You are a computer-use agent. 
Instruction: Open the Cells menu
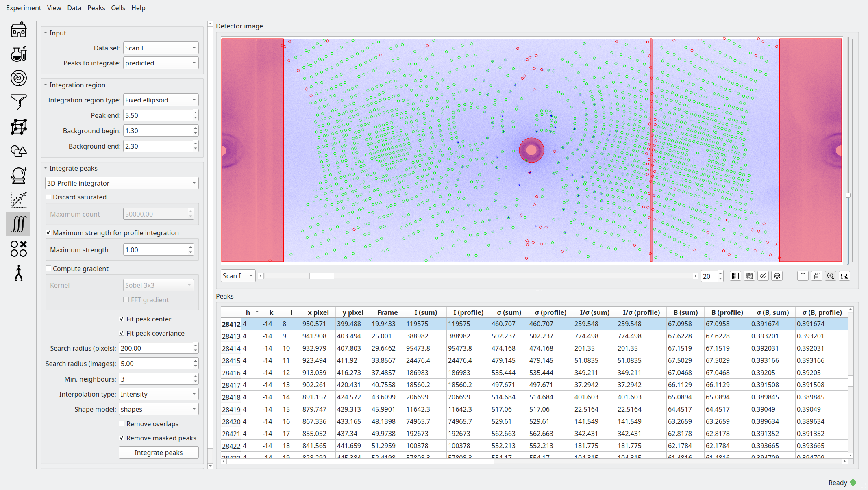118,8
